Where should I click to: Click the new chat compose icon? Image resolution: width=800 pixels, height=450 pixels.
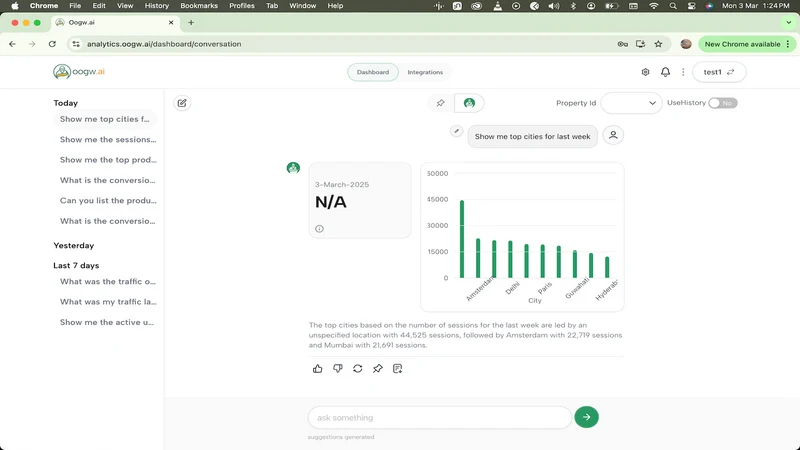(x=182, y=103)
